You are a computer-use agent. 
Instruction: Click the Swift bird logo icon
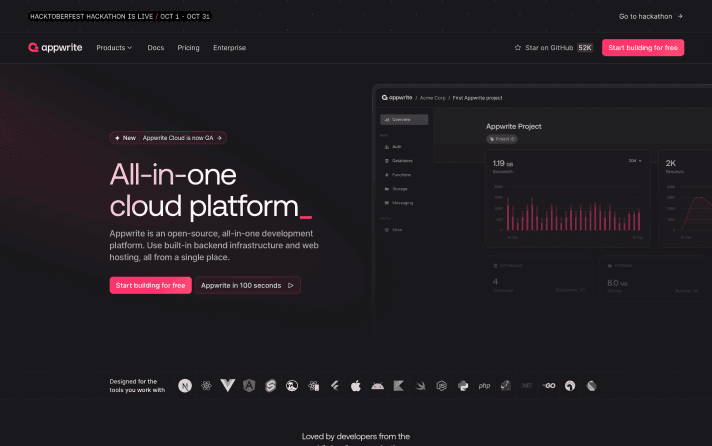pyautogui.click(x=420, y=386)
